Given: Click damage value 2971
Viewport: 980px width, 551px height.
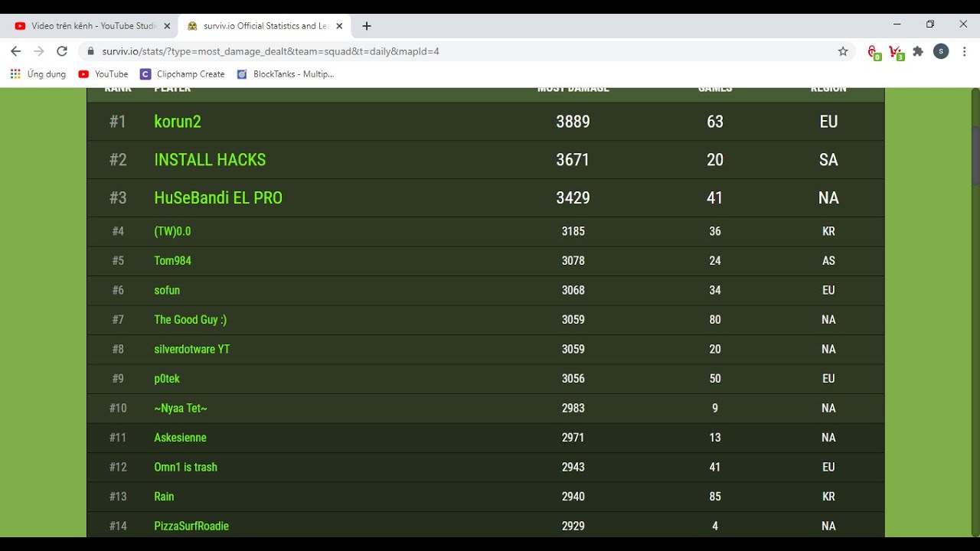Looking at the screenshot, I should pos(573,438).
